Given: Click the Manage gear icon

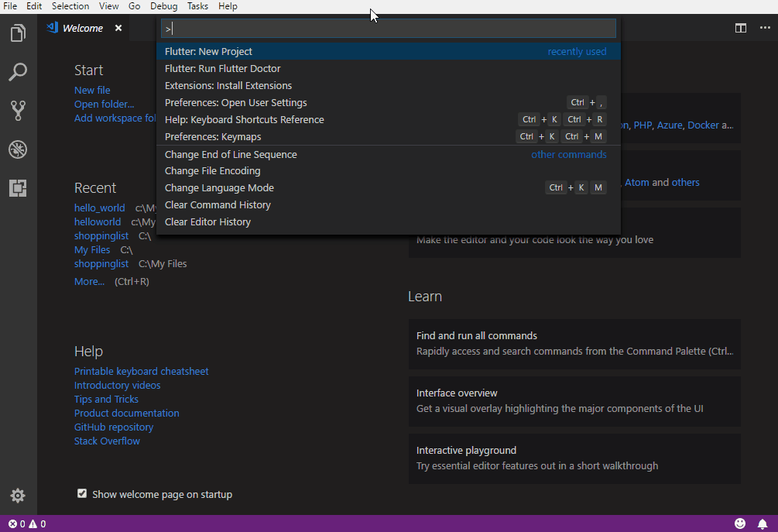Looking at the screenshot, I should coord(17,496).
